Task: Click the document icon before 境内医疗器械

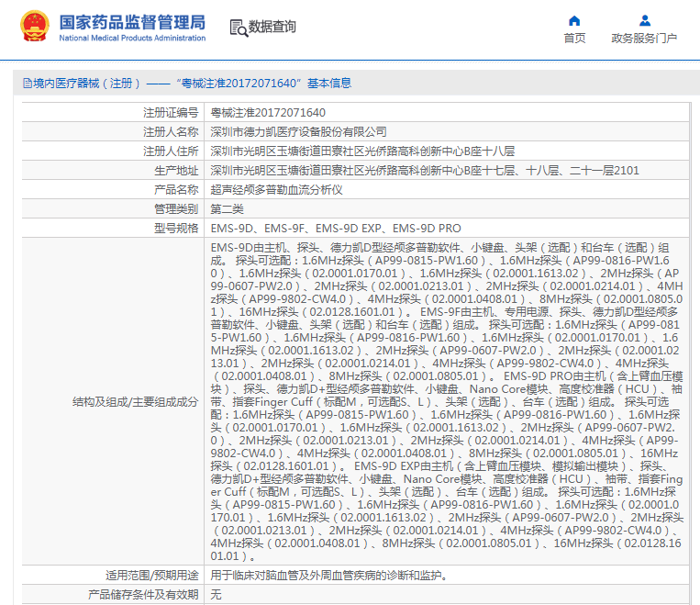Action: pyautogui.click(x=27, y=84)
